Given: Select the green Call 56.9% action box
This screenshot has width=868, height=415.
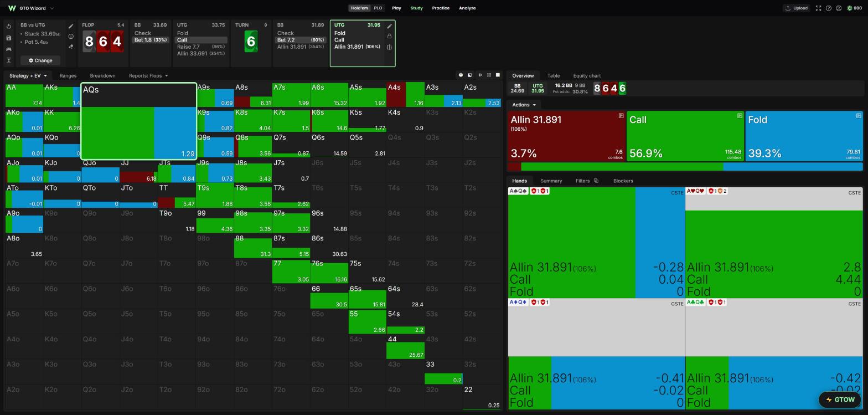Looking at the screenshot, I should [685, 136].
